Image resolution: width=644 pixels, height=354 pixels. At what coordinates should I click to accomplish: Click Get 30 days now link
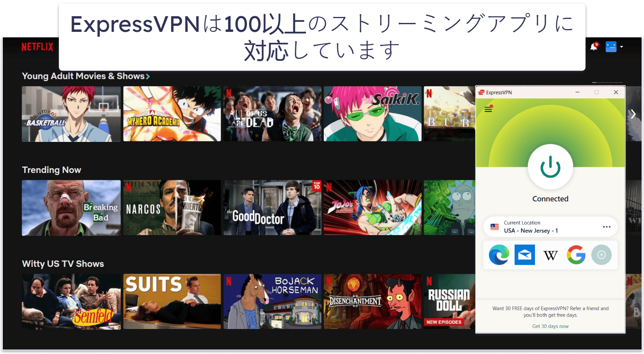pos(550,326)
